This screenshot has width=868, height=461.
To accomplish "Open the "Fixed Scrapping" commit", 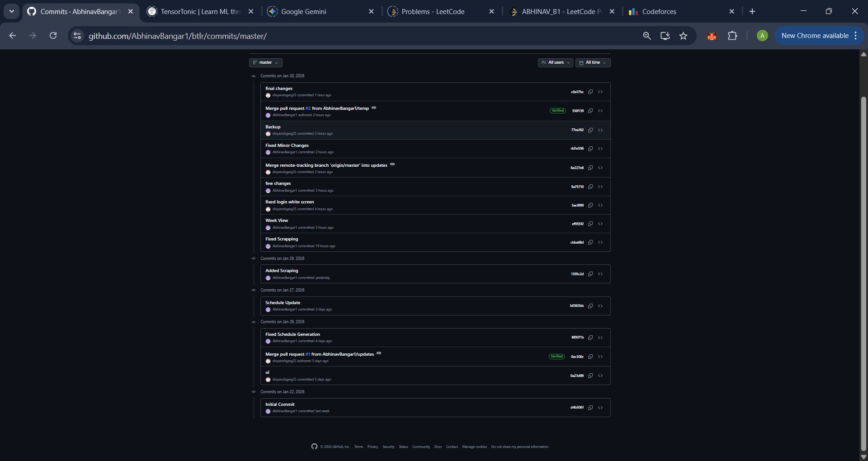I will [282, 239].
